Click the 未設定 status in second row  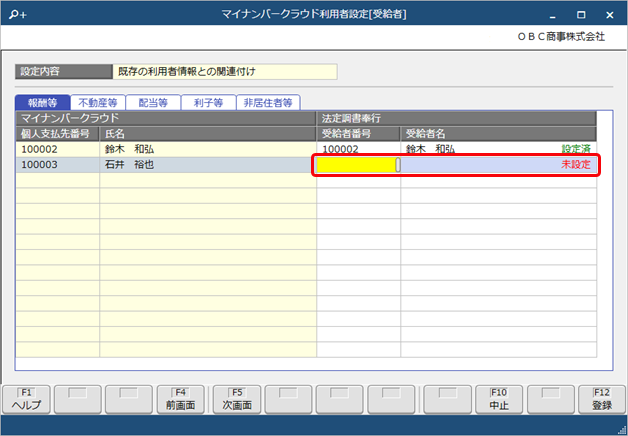pyautogui.click(x=576, y=165)
